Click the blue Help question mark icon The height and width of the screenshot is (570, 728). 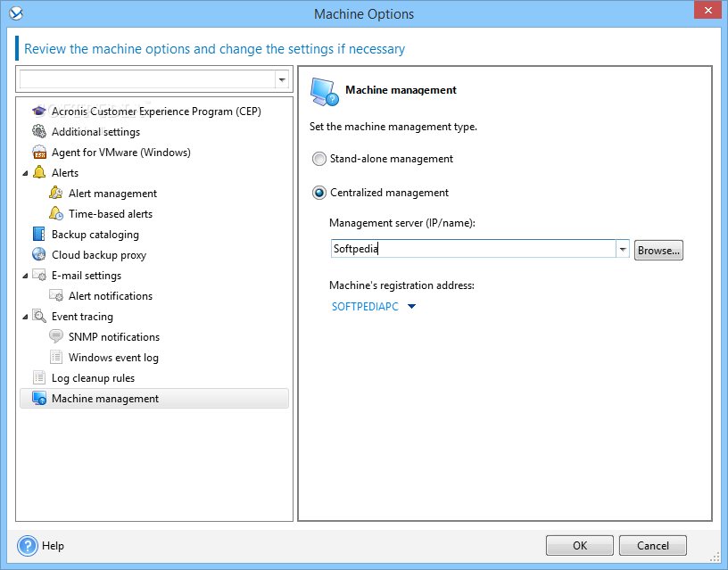point(28,545)
